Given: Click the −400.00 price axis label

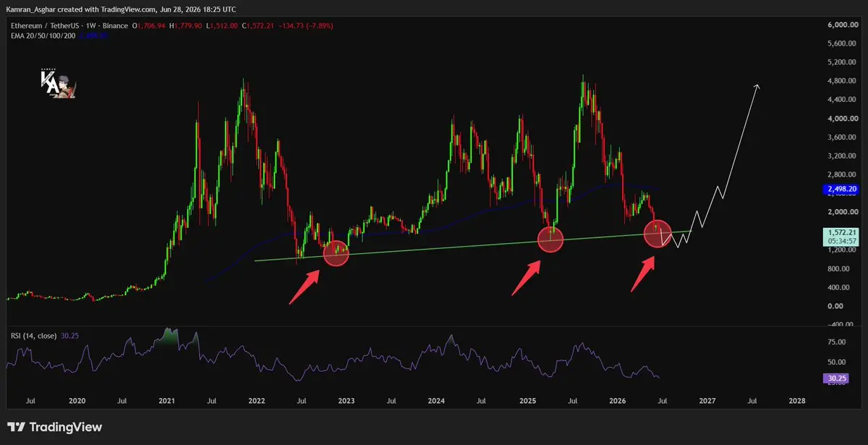Looking at the screenshot, I should pos(842,325).
